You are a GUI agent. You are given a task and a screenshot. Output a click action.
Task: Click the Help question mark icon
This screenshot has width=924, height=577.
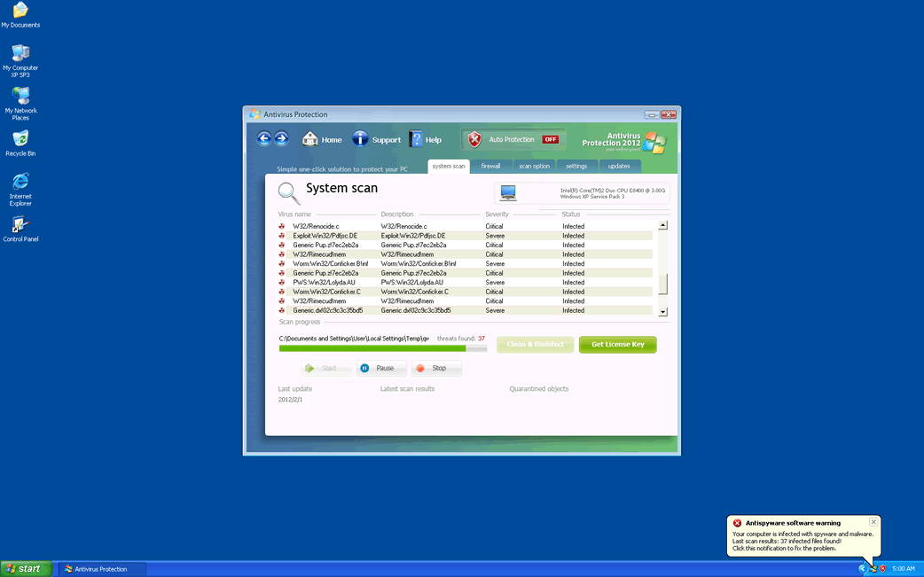[x=416, y=139]
